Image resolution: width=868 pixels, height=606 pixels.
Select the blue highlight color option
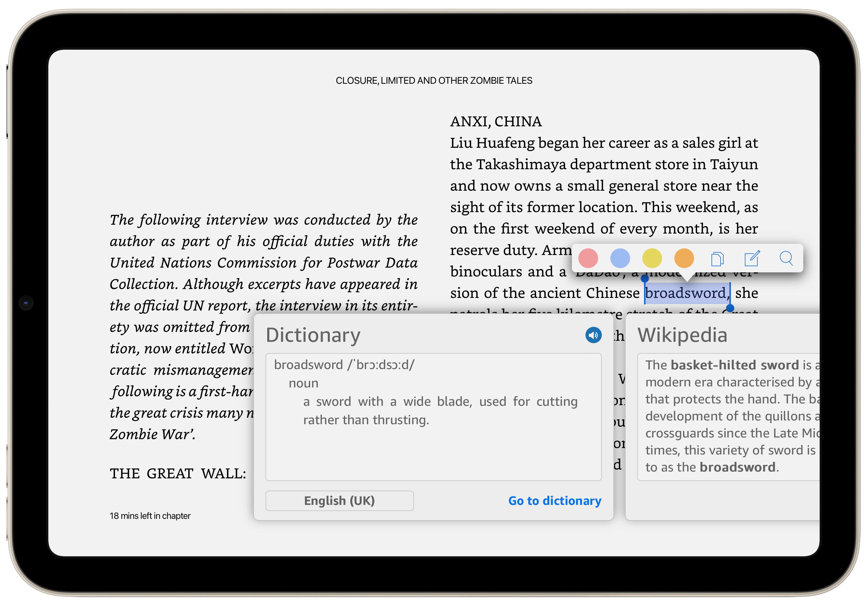point(619,258)
